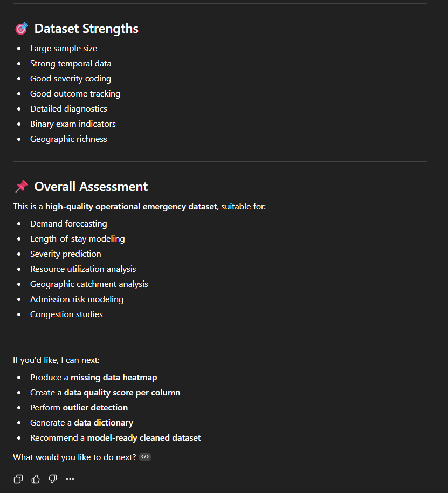
Task: Click the Overall Assessment heading
Action: coord(91,187)
